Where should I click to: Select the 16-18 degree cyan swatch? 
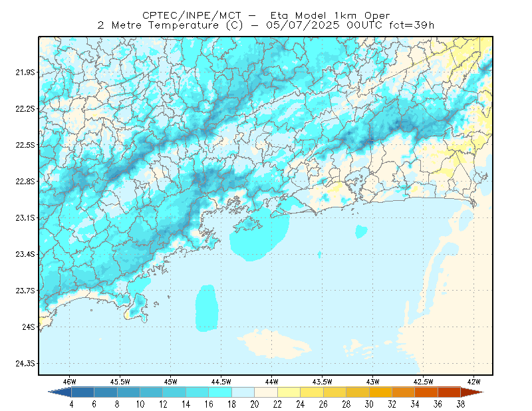pyautogui.click(x=220, y=392)
